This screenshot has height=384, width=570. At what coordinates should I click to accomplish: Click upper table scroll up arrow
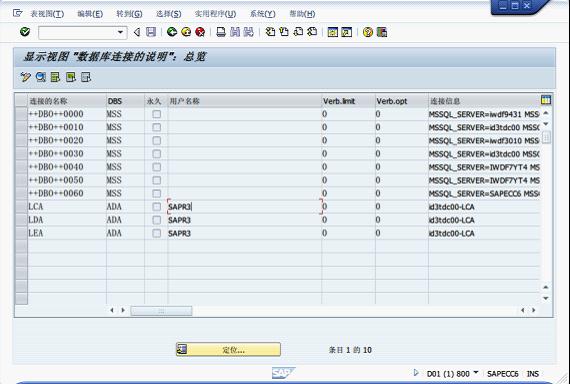[x=546, y=113]
